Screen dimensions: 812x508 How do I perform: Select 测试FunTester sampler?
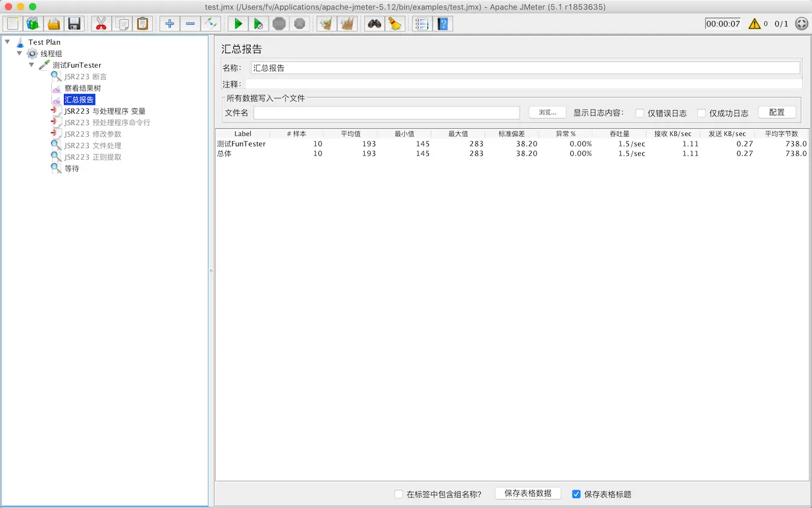click(x=77, y=65)
